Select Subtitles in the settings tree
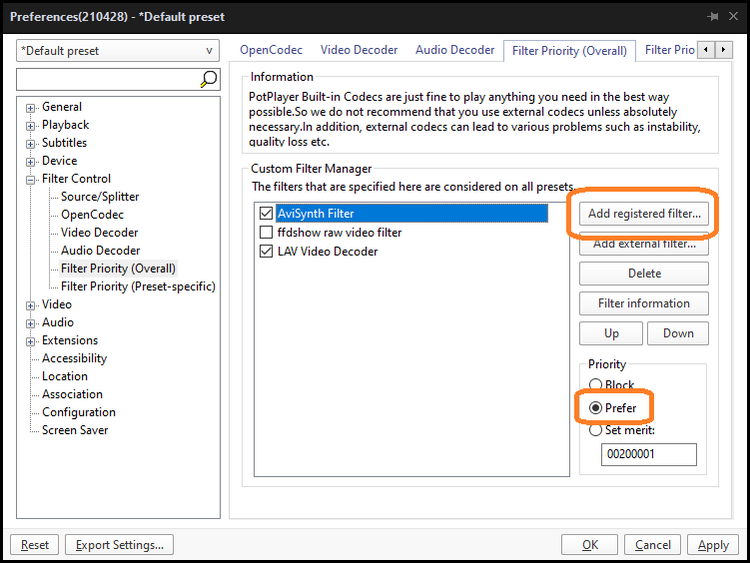 64,143
